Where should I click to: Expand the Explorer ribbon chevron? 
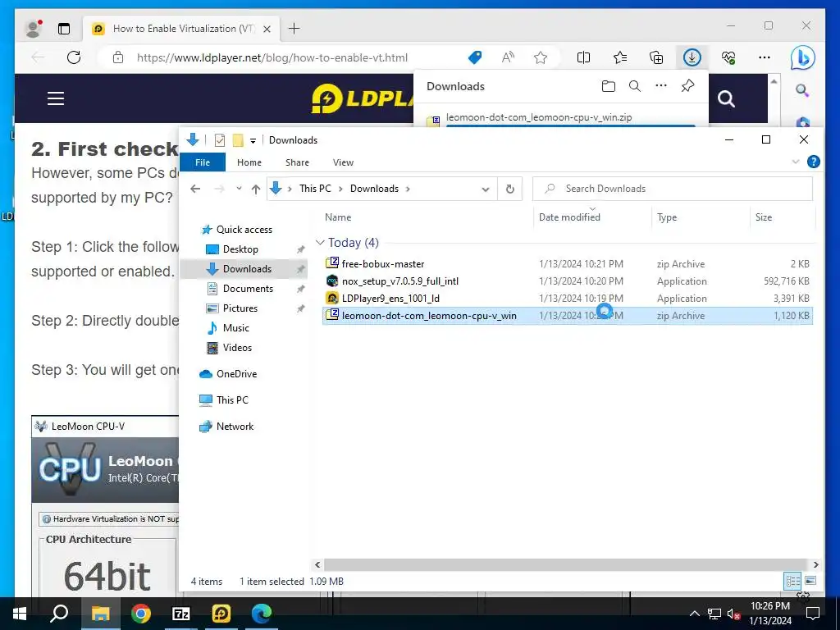(796, 162)
